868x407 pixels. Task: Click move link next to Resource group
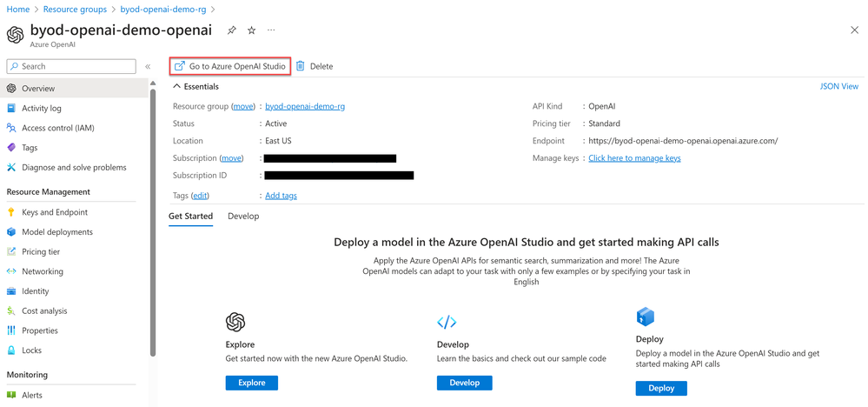pyautogui.click(x=242, y=106)
